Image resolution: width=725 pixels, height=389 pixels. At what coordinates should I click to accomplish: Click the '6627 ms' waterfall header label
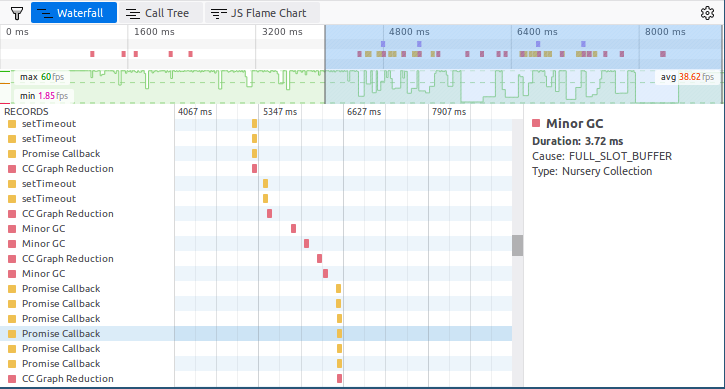tap(364, 111)
